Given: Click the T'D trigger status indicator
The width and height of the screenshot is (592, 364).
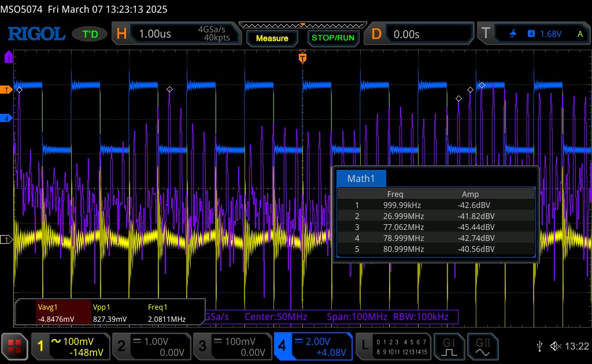Looking at the screenshot, I should pos(90,34).
